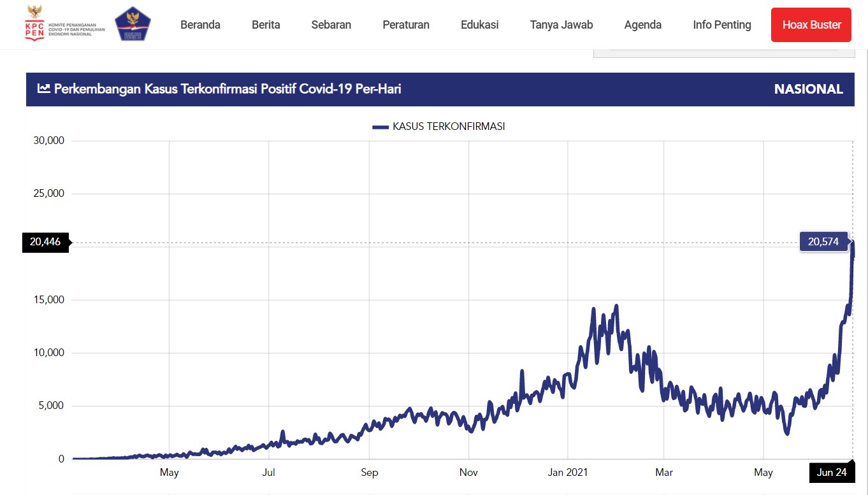Viewport: 868px width, 495px height.
Task: Click the Jan 2021 x-axis label
Action: [x=567, y=473]
